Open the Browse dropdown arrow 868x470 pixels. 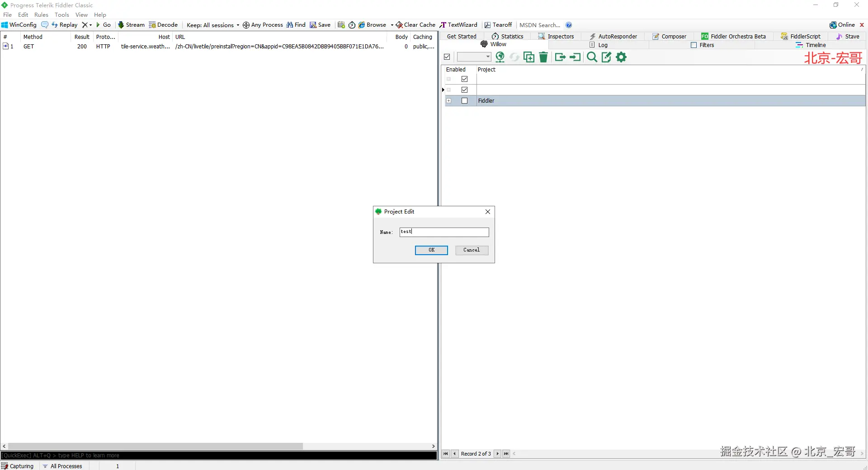(x=392, y=25)
